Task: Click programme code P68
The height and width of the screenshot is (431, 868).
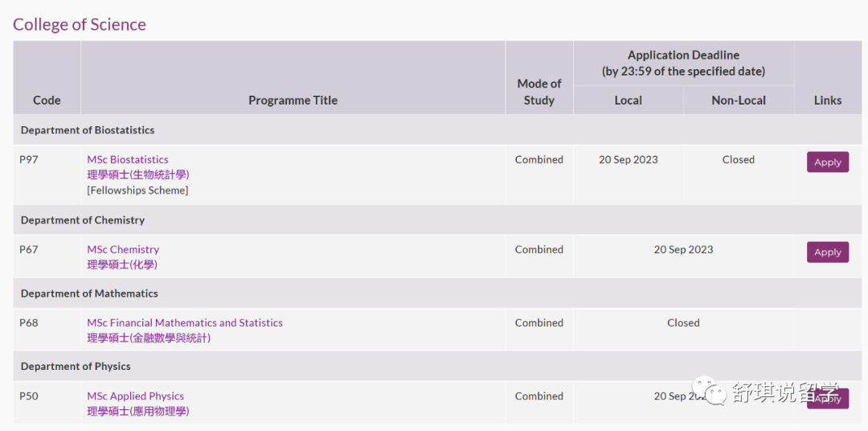Action: (x=29, y=322)
